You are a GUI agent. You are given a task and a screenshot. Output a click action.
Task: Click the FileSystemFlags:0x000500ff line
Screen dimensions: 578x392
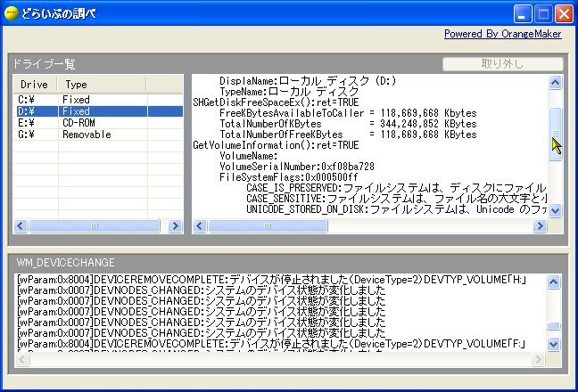point(289,177)
